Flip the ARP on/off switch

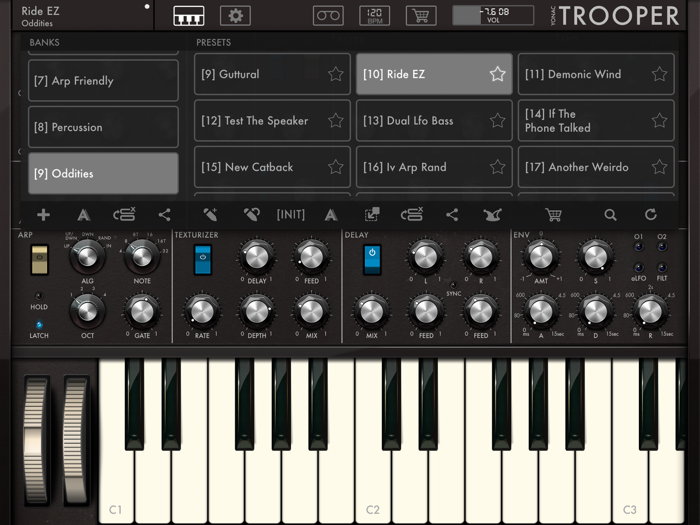tap(39, 259)
